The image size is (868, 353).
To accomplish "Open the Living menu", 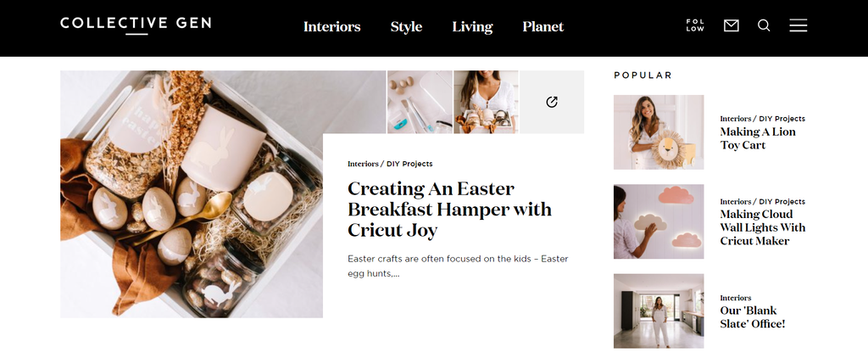I will pos(472,26).
